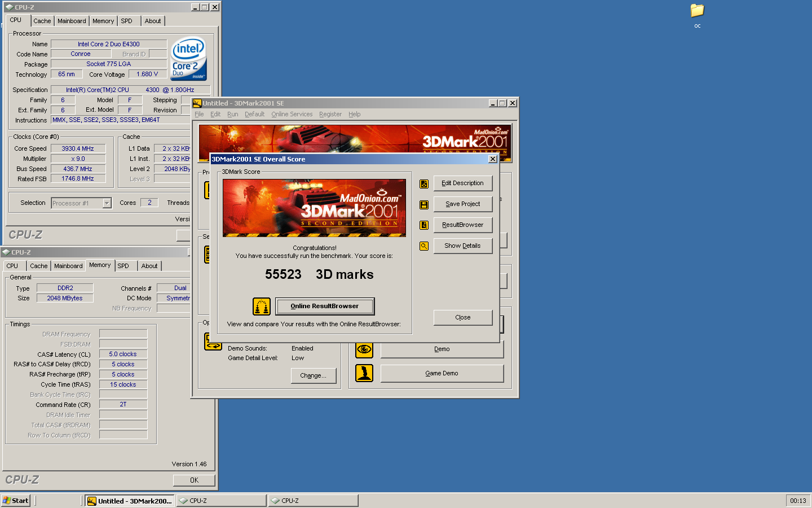Click the Rated FSB 1746.8 MHz value

[x=78, y=179]
